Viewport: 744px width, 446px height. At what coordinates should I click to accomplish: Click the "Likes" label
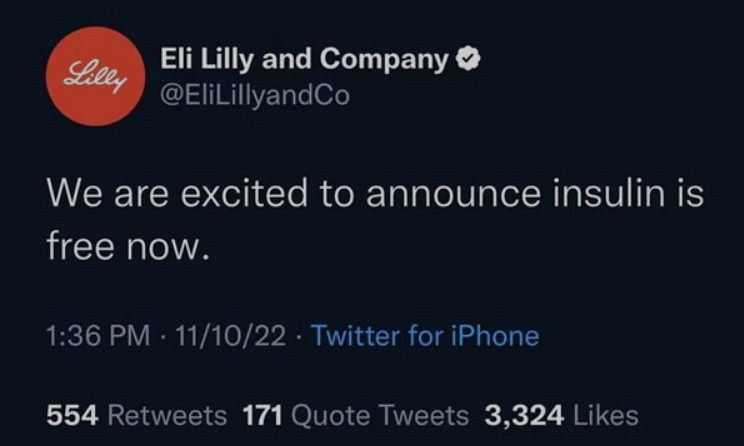point(608,414)
